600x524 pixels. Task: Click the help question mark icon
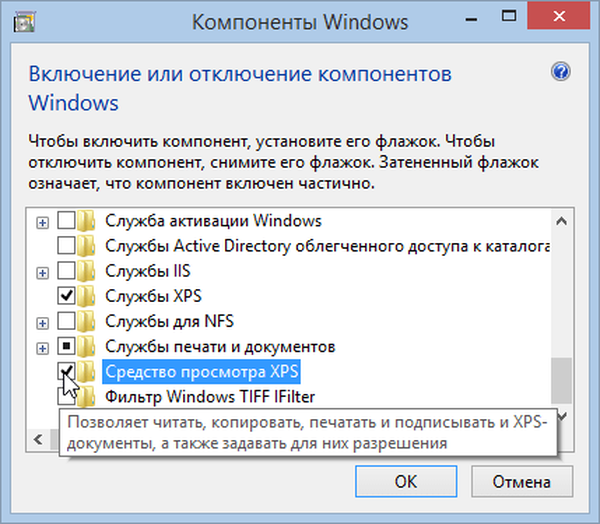[x=560, y=72]
